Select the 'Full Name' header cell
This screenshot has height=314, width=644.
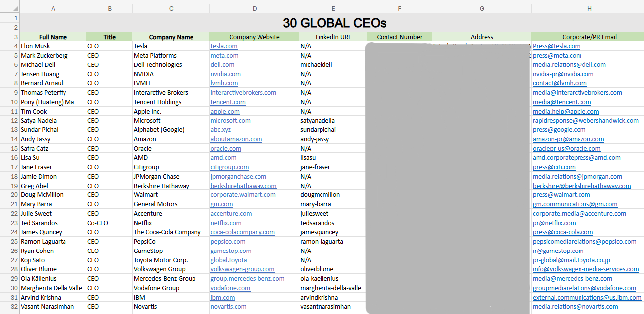53,37
